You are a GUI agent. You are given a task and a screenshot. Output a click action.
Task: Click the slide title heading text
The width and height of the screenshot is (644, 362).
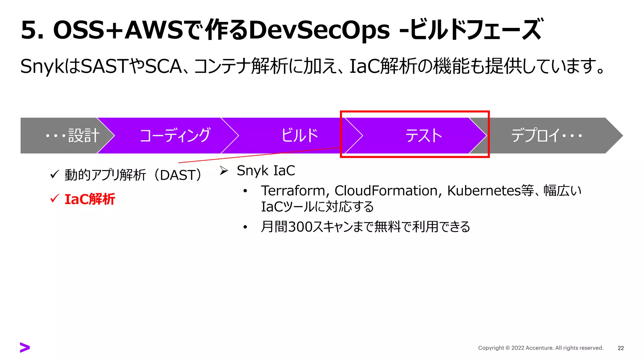click(281, 30)
